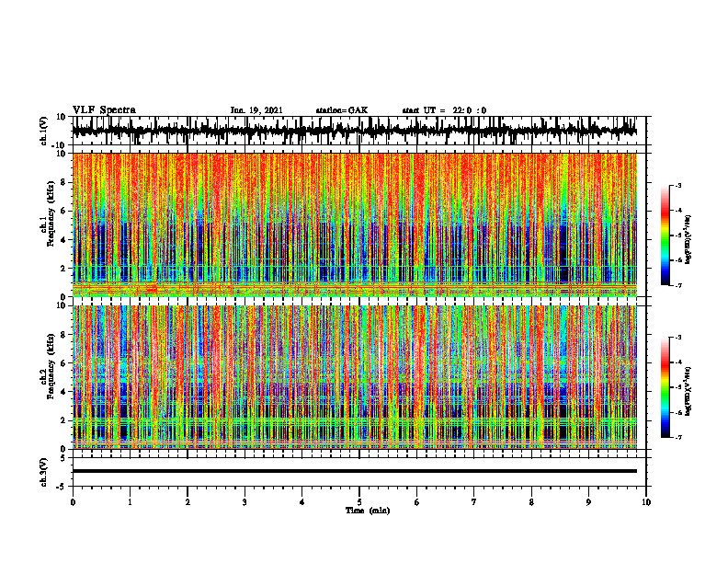Click the "-3" label on ch.1 color bar
Viewport: 728px width, 563px height.
(678, 185)
